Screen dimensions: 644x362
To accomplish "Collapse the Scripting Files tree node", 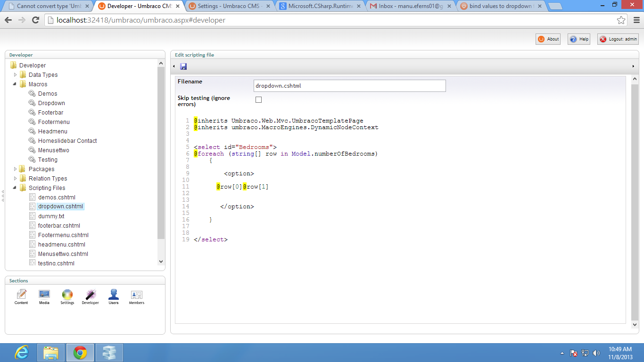I will [15, 188].
